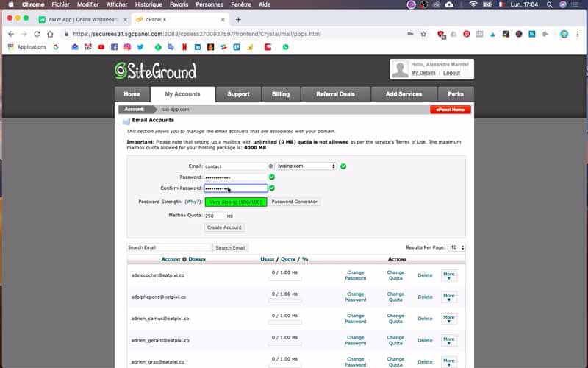Screen dimensions: 588x368
Task: Click the Email name field containing contact
Action: pyautogui.click(x=235, y=166)
